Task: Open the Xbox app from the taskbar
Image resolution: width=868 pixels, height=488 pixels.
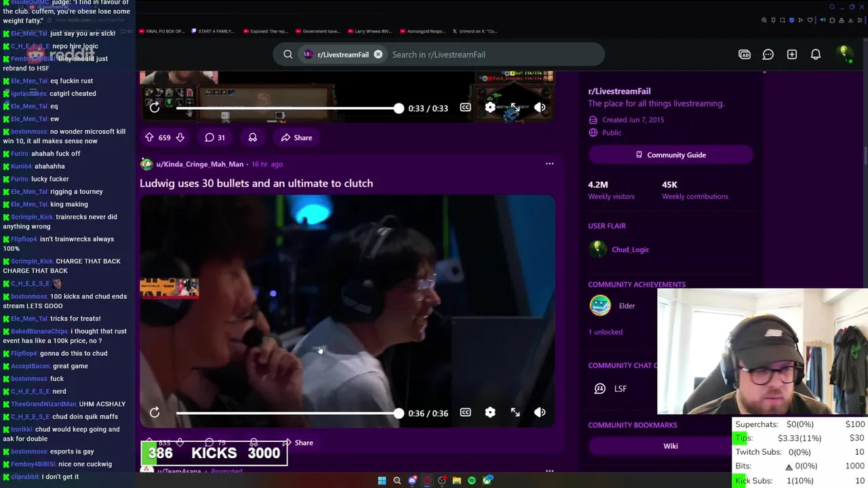Action: click(x=488, y=481)
